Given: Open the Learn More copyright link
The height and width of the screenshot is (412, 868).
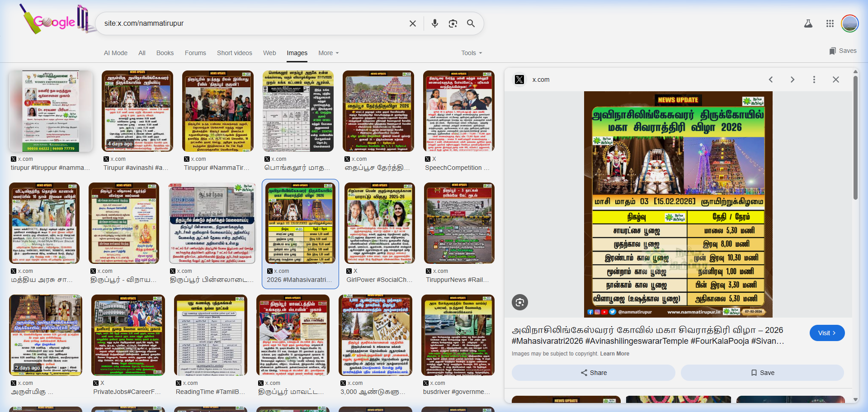Looking at the screenshot, I should 614,354.
